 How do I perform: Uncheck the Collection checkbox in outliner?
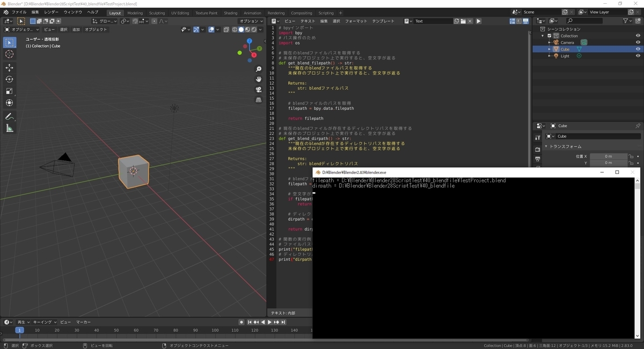(x=549, y=35)
